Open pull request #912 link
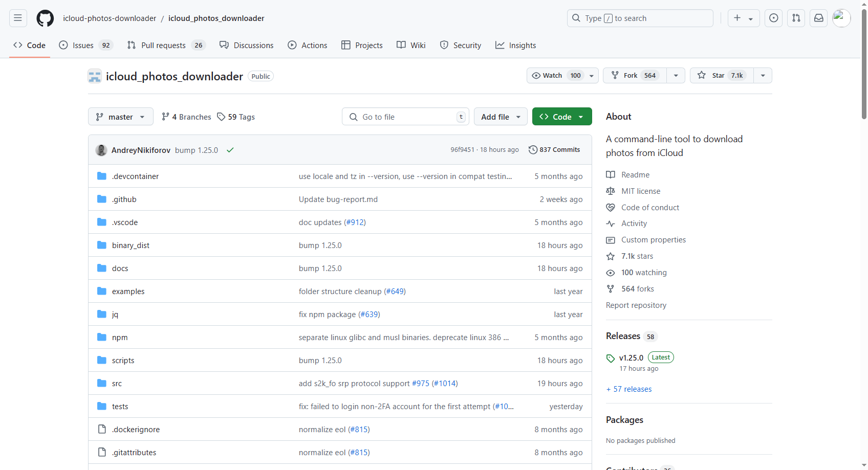 point(355,222)
